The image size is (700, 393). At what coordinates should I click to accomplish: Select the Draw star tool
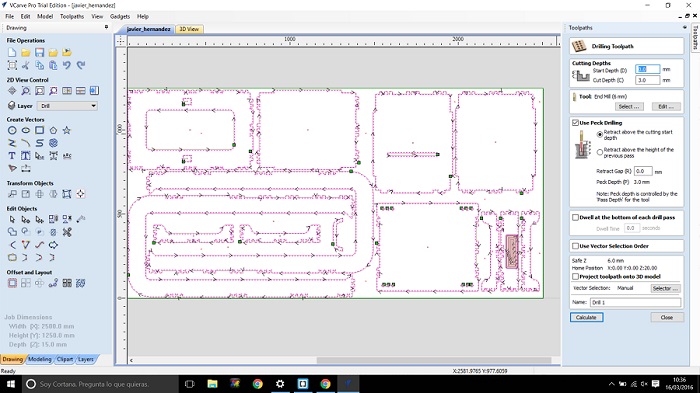pos(67,130)
